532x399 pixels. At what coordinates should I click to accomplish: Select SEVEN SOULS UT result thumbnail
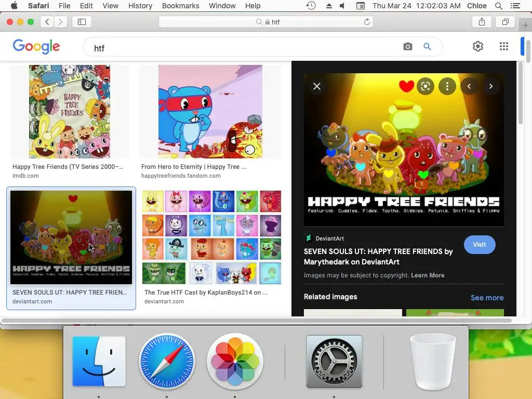point(71,237)
